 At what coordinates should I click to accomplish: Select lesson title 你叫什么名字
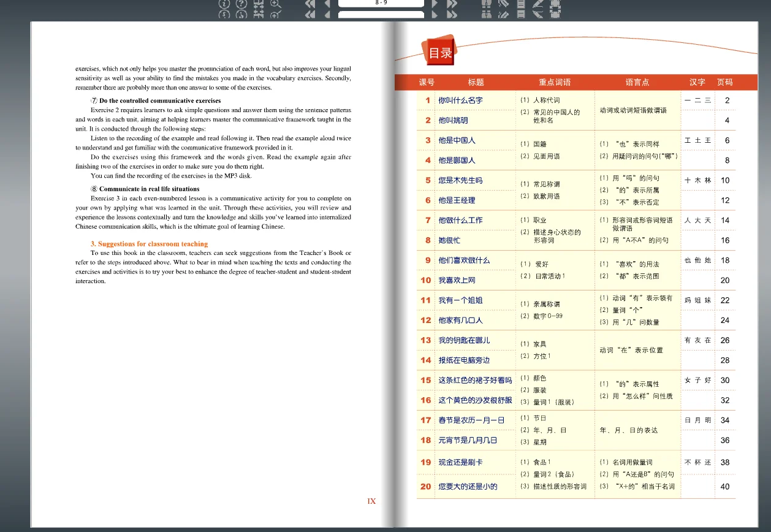click(461, 100)
